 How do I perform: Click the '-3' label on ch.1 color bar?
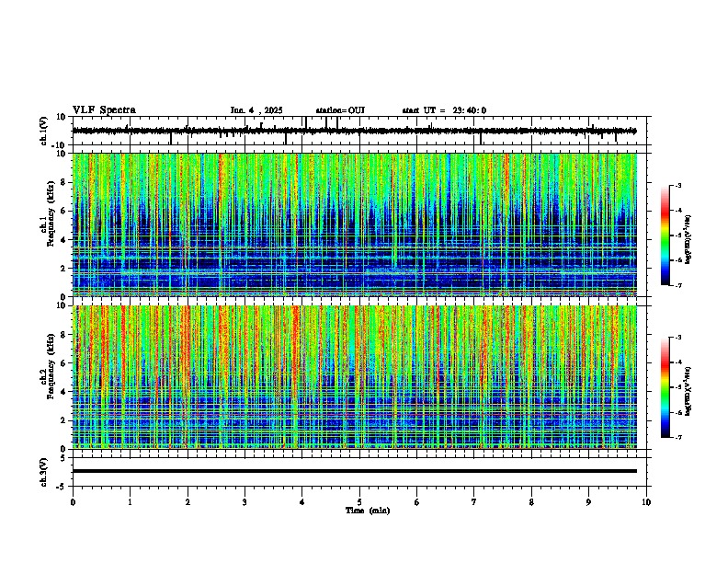(x=677, y=185)
